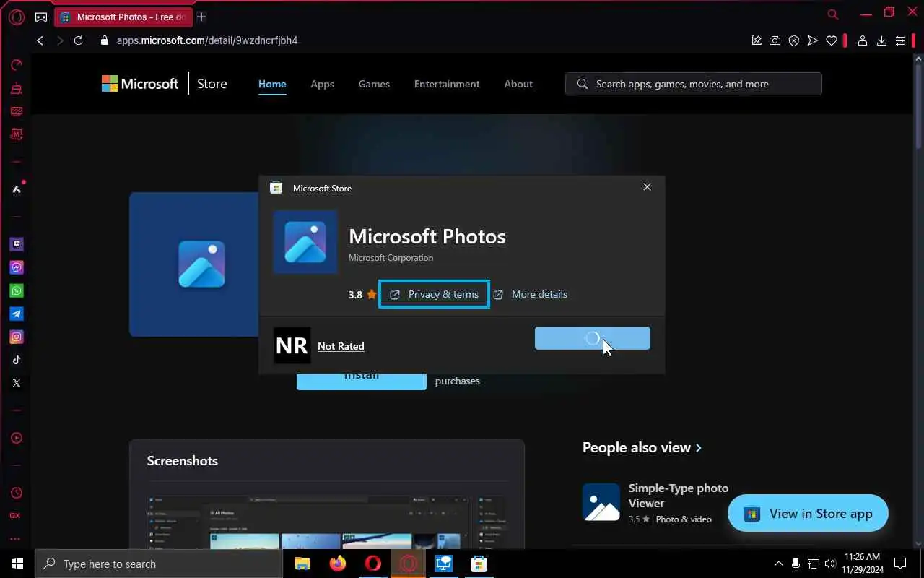Open Facebook Messenger in the sidebar

(x=16, y=267)
